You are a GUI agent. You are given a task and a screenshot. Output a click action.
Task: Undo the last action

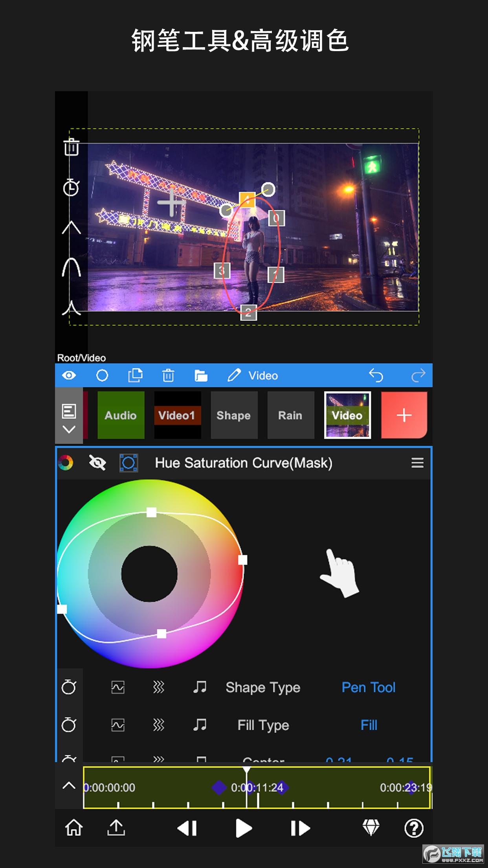point(376,375)
